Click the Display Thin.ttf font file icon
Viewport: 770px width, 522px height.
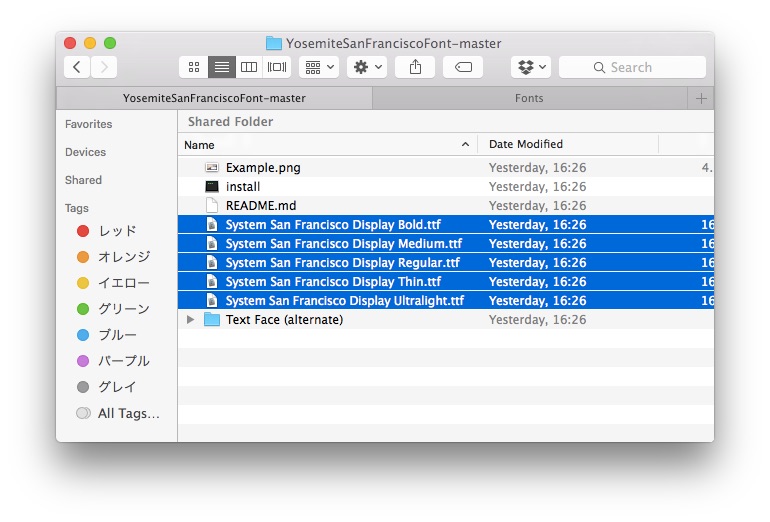(212, 281)
